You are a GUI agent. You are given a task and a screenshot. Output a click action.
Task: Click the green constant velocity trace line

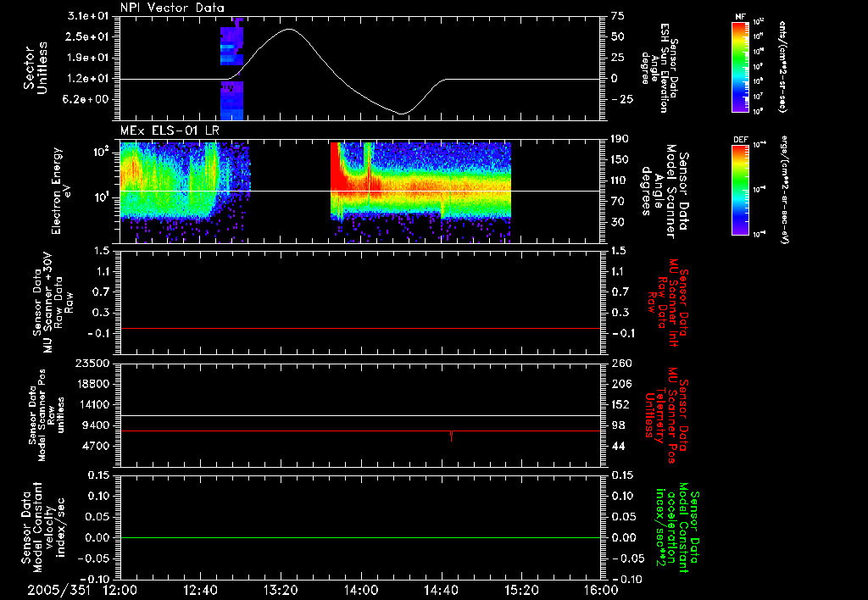(x=360, y=537)
